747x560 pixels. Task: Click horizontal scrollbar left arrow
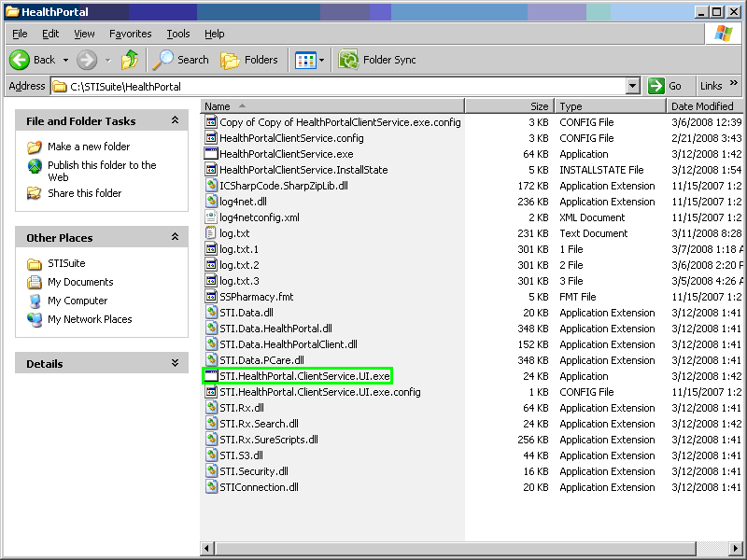tap(206, 548)
